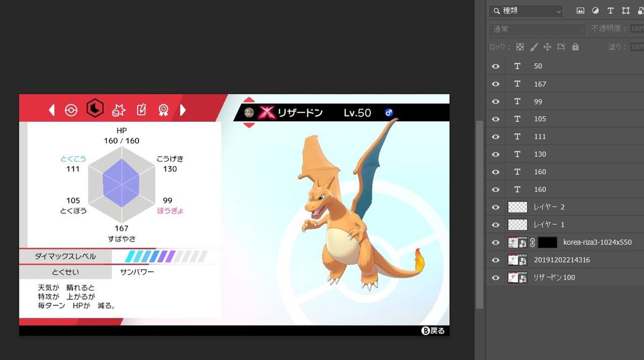Click artboard auto-nesting lock icon
Viewport: 644px width, 360px height.
click(x=561, y=47)
